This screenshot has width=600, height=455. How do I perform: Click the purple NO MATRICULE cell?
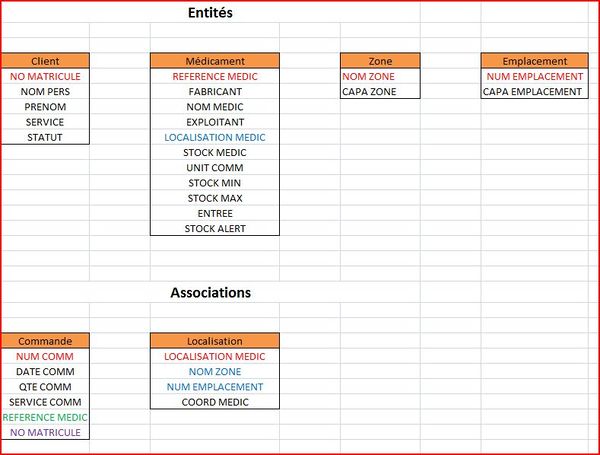click(45, 432)
